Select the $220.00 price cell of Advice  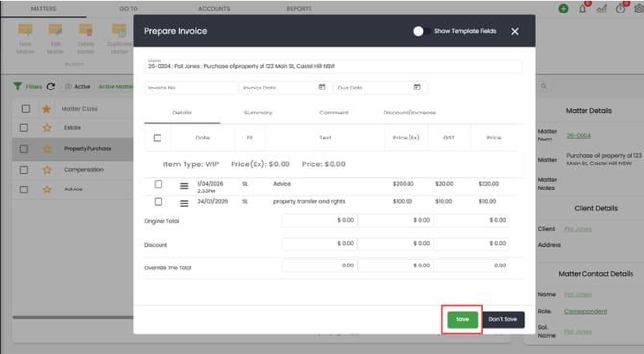[x=488, y=184]
